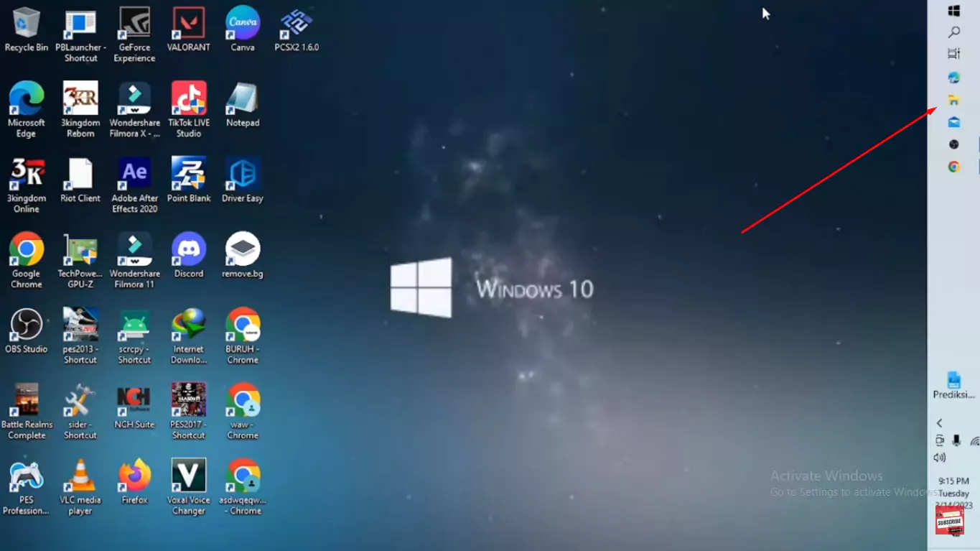Open TikTok LIVE Studio icon
This screenshot has height=551, width=980.
189,111
